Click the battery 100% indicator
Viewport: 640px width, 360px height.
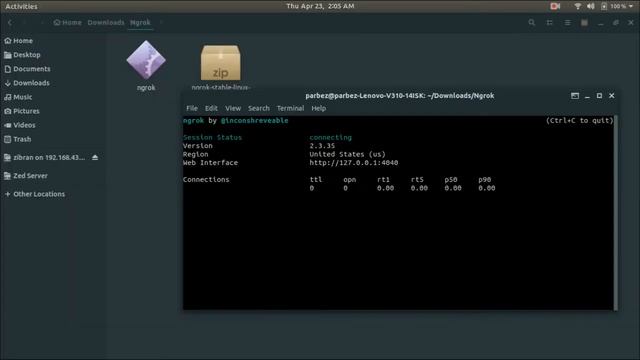613,6
